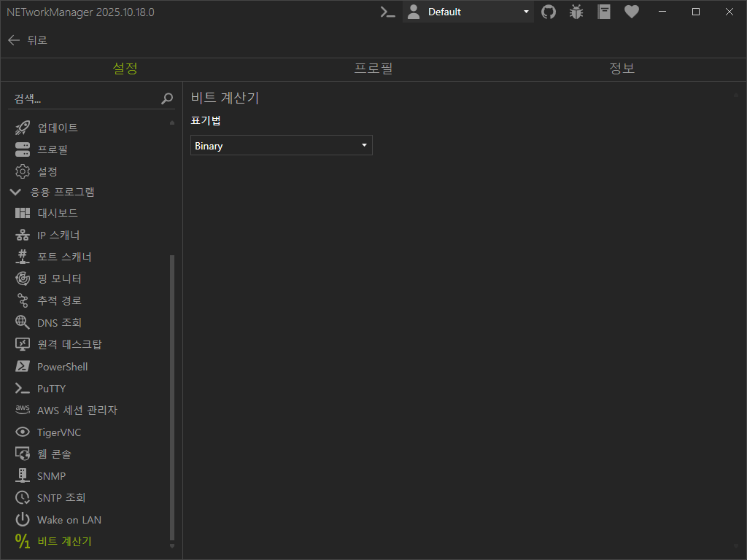Click the heart donate icon
This screenshot has height=560, width=747.
click(x=631, y=12)
